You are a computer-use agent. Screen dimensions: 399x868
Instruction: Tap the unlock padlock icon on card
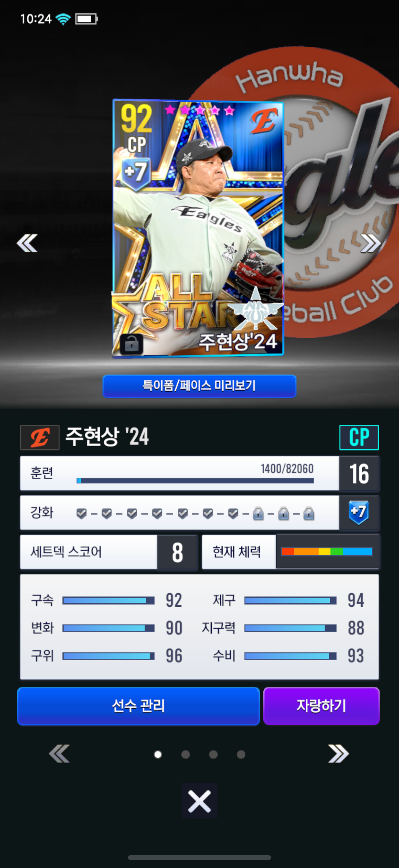131,344
